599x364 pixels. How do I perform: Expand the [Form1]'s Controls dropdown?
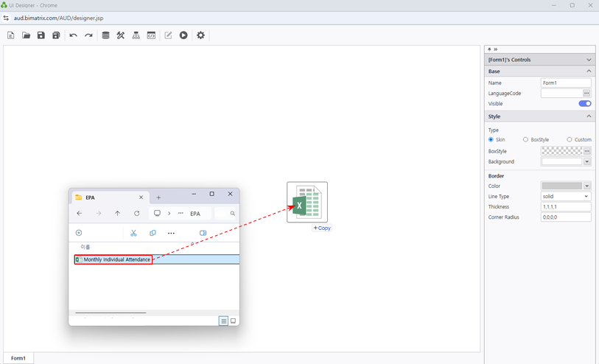click(x=588, y=60)
